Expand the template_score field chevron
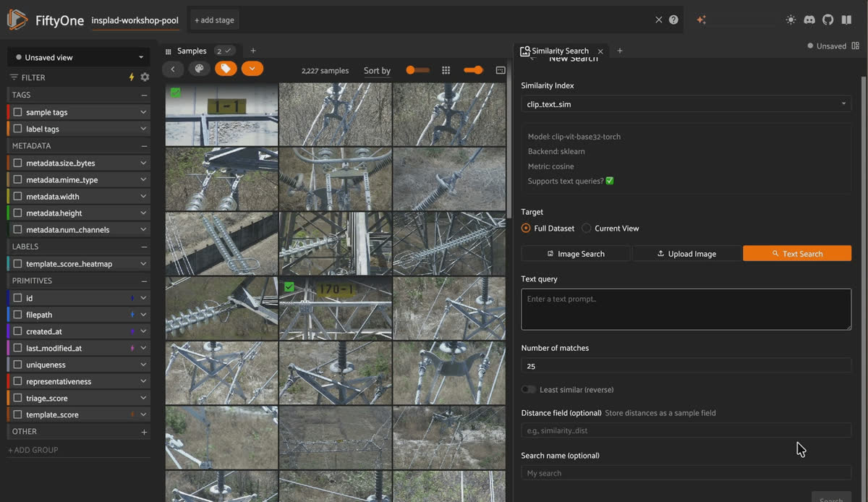This screenshot has height=502, width=868. tap(143, 414)
